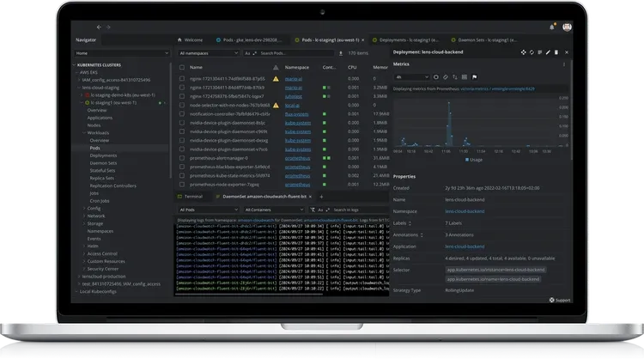Open the notifications bell

[551, 27]
